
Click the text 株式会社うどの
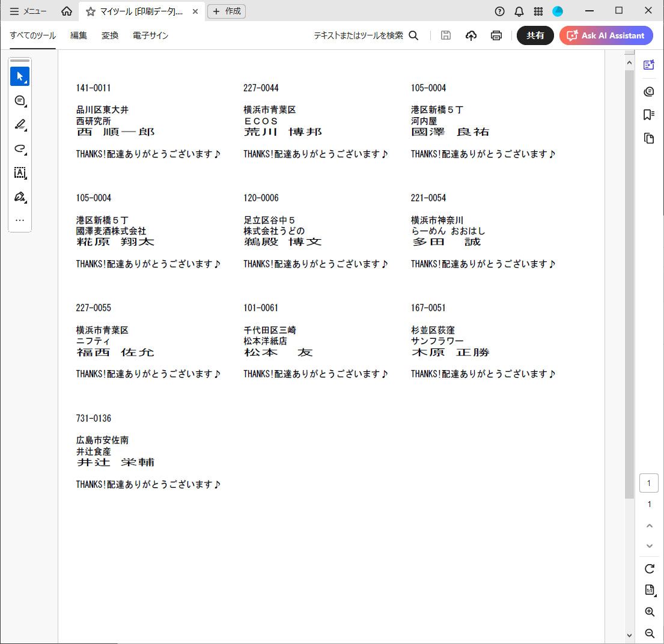(274, 231)
